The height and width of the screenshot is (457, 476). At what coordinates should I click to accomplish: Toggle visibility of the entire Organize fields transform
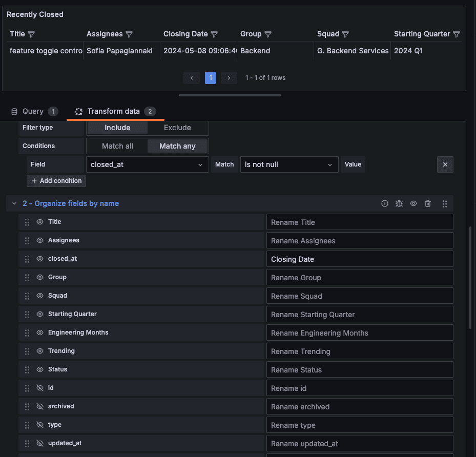point(413,203)
